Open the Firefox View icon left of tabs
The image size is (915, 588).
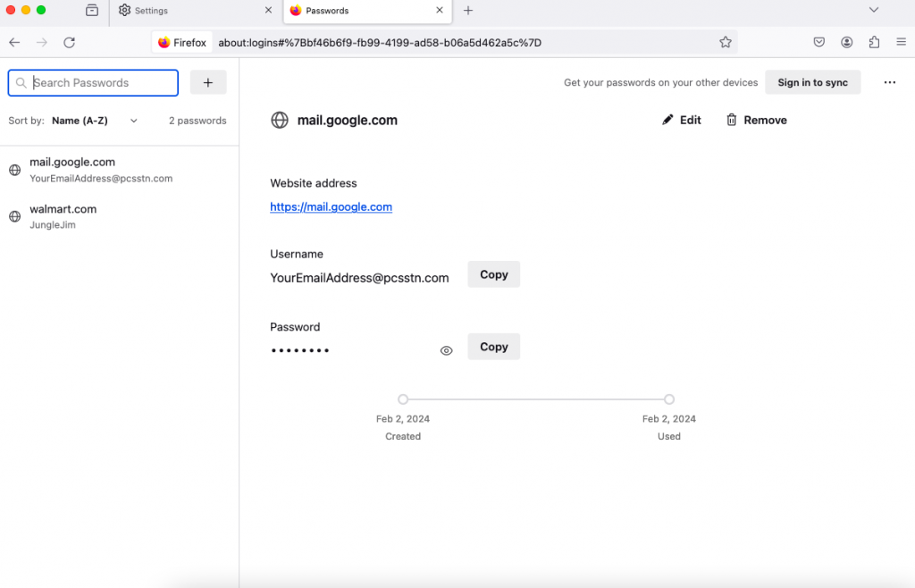point(92,10)
